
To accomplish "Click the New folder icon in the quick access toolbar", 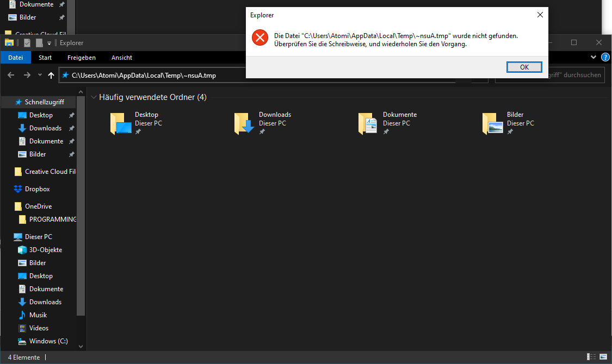I will point(39,43).
